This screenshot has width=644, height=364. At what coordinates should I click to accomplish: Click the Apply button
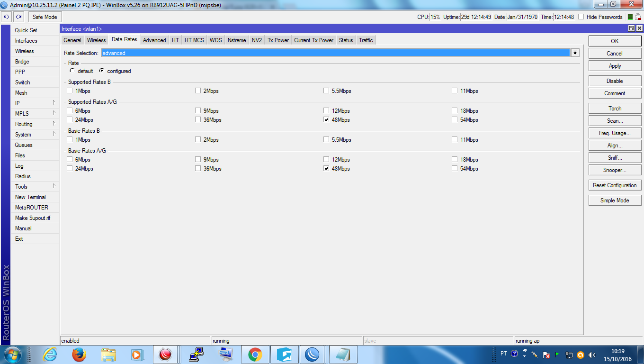coord(615,66)
